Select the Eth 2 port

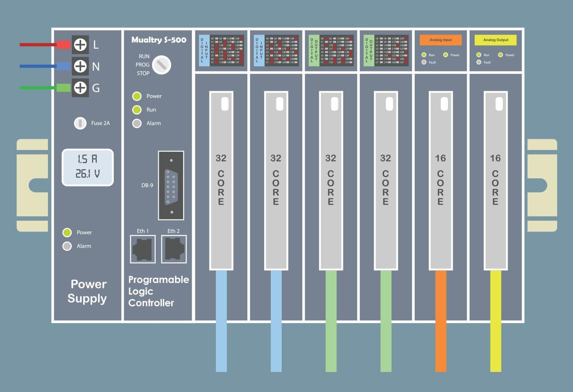click(174, 249)
